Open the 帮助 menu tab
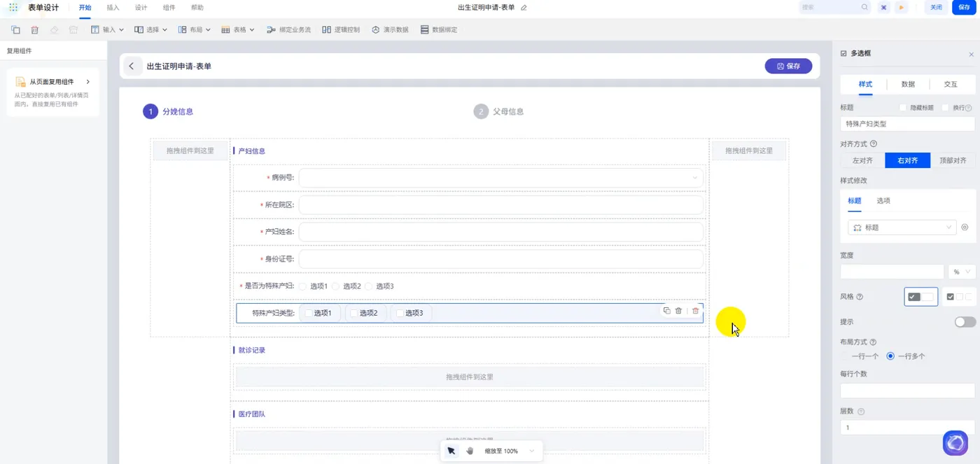980x464 pixels. pos(197,8)
